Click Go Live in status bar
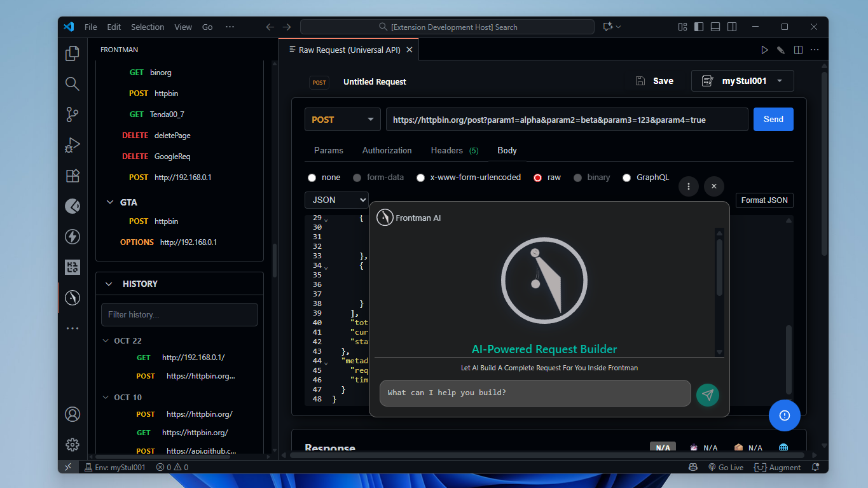The image size is (868, 488). pos(726,467)
